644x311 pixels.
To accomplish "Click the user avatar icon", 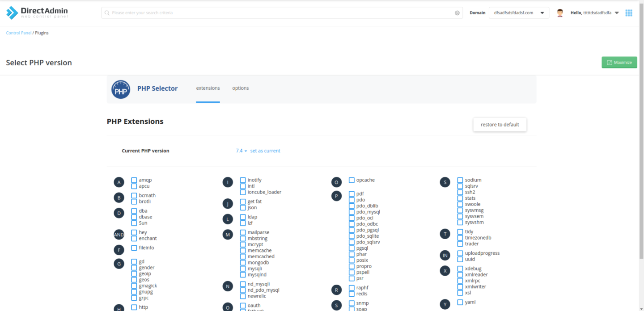I will tap(560, 13).
